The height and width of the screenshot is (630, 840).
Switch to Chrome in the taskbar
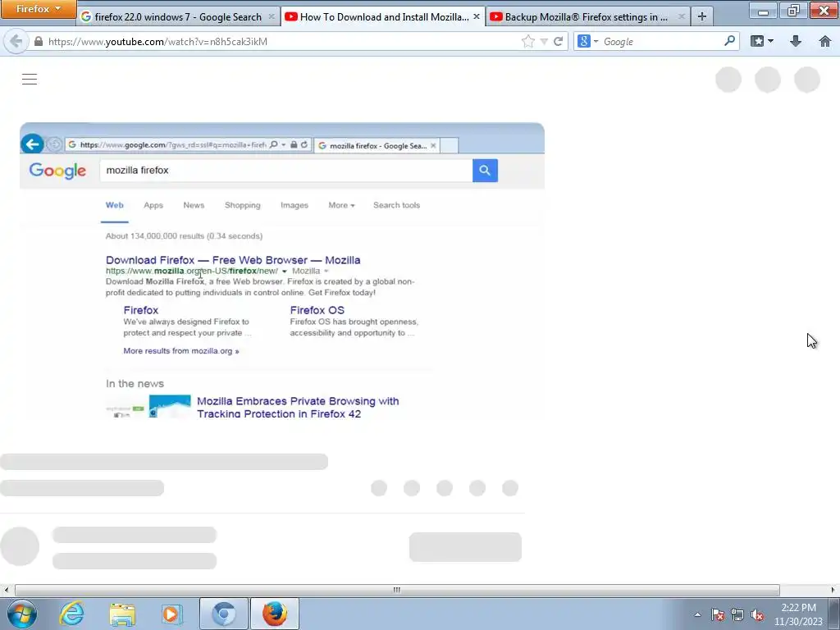click(223, 614)
